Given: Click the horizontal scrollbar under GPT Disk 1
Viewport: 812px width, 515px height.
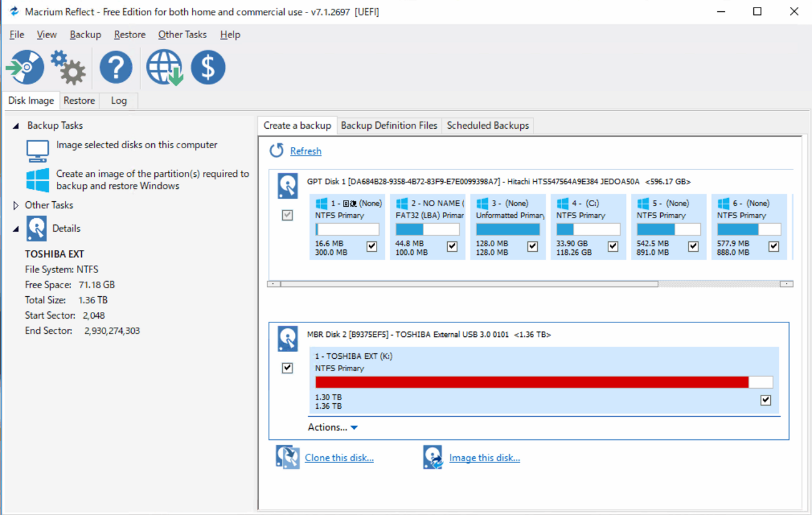Looking at the screenshot, I should [x=468, y=284].
